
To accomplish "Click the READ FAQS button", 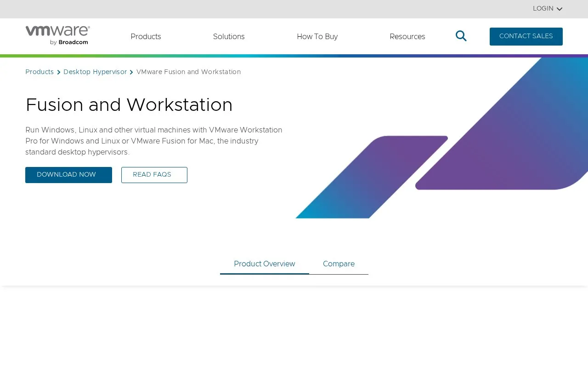I will point(154,175).
